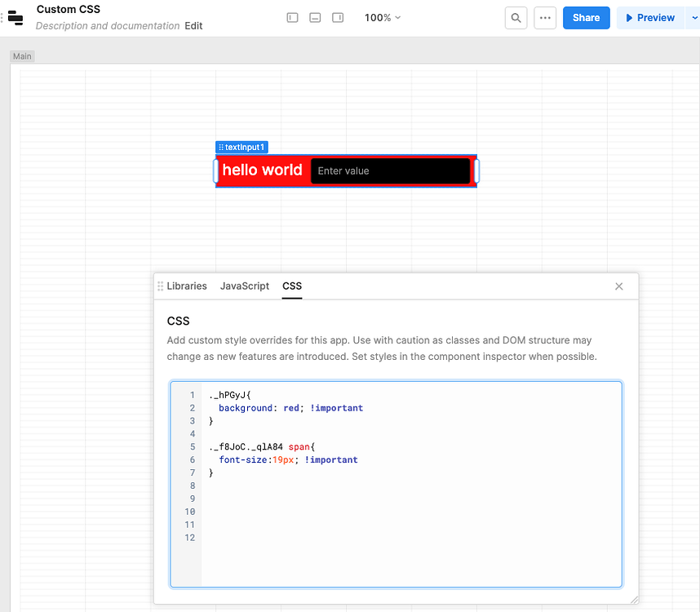Switch to the JavaScript tab
This screenshot has height=612, width=700.
(244, 286)
